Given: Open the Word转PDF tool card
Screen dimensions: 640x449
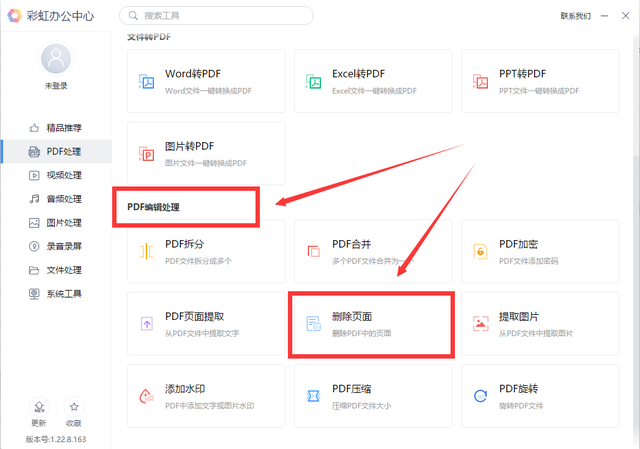Looking at the screenshot, I should 206,81.
